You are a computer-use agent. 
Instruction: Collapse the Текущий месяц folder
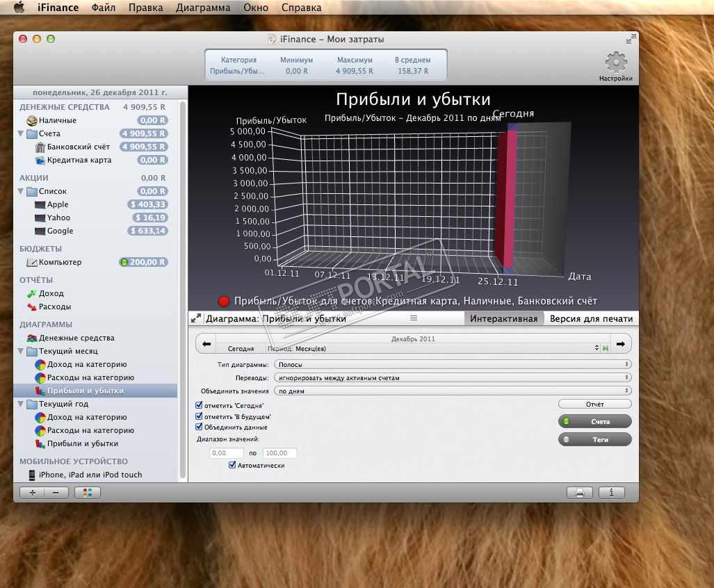click(20, 352)
